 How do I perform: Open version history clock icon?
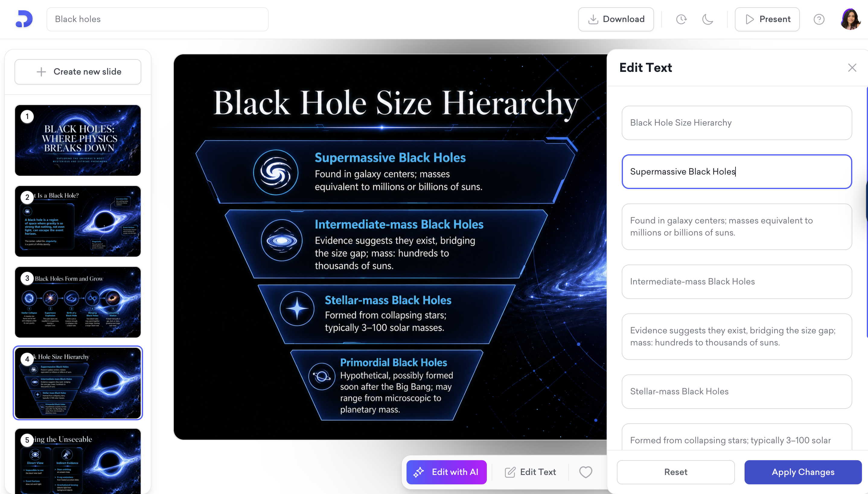click(681, 19)
